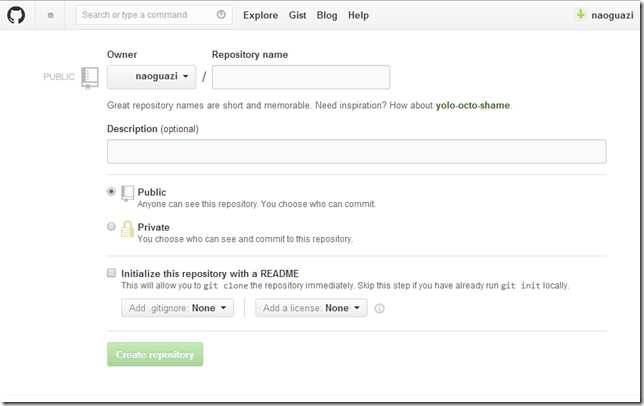This screenshot has width=644, height=406.
Task: Click the book icon beside Public
Action: coord(127,193)
